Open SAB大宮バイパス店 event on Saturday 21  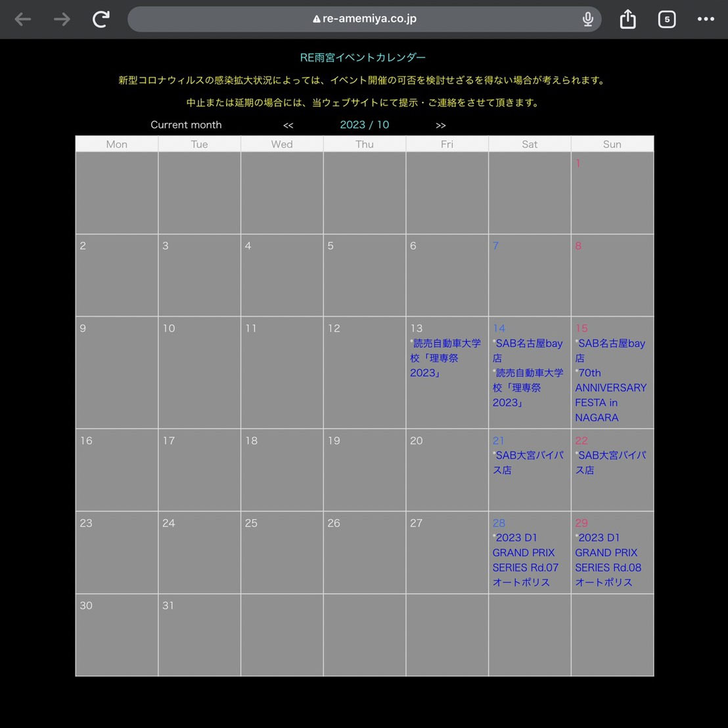(x=528, y=463)
